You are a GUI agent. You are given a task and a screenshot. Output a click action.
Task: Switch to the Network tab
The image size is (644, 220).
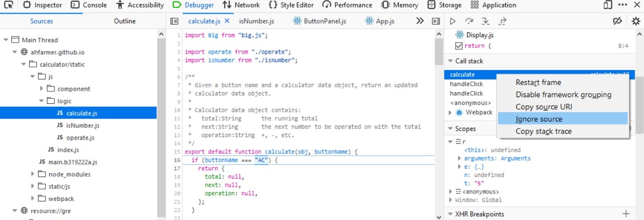(241, 5)
